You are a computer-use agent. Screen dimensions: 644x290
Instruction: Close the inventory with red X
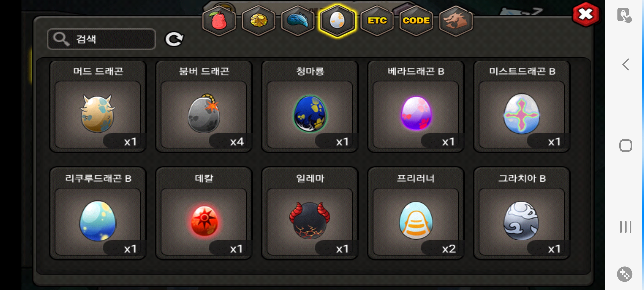[586, 15]
